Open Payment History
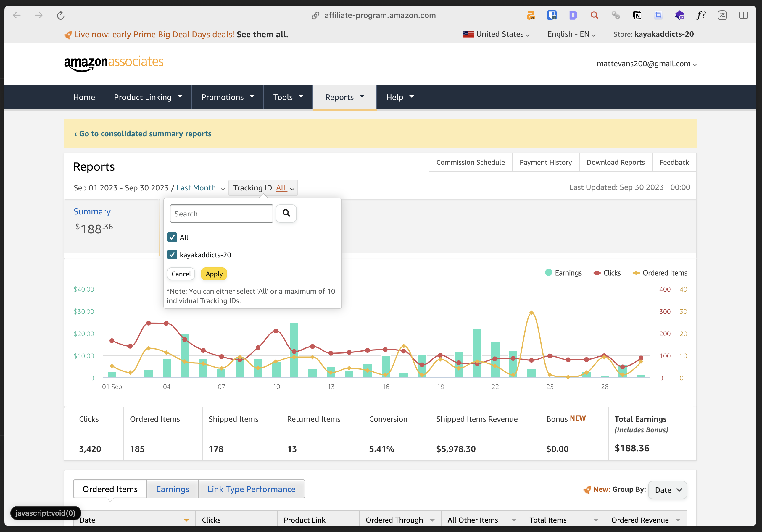 [546, 163]
